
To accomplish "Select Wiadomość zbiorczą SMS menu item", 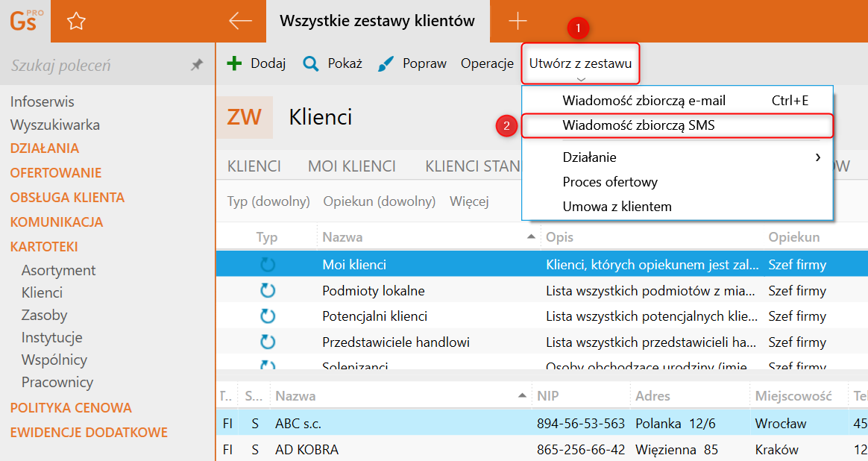I will pos(638,125).
